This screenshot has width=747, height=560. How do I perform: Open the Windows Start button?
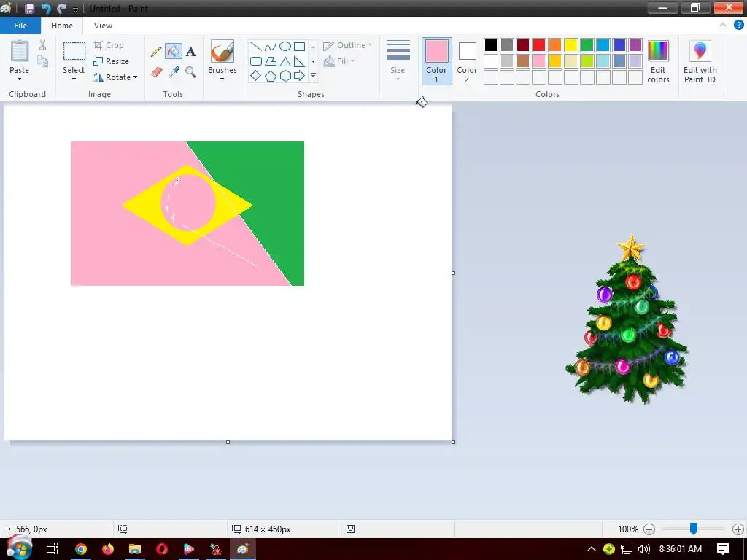19,548
